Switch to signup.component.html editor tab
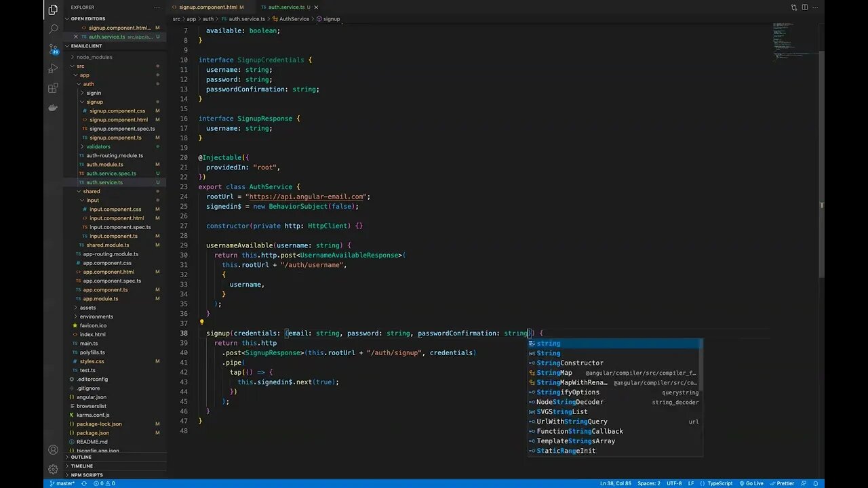Screen dimensions: 868x488 click(x=208, y=7)
